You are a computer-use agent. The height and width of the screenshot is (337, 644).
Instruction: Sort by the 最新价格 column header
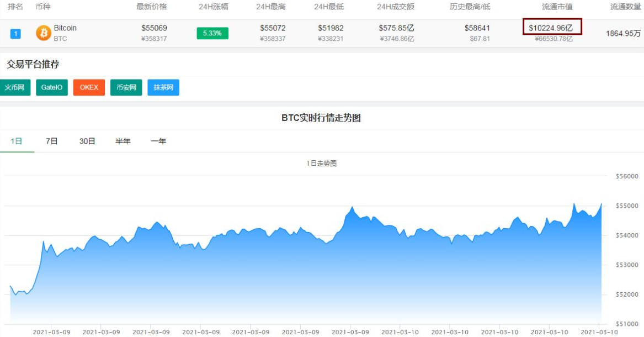(153, 7)
